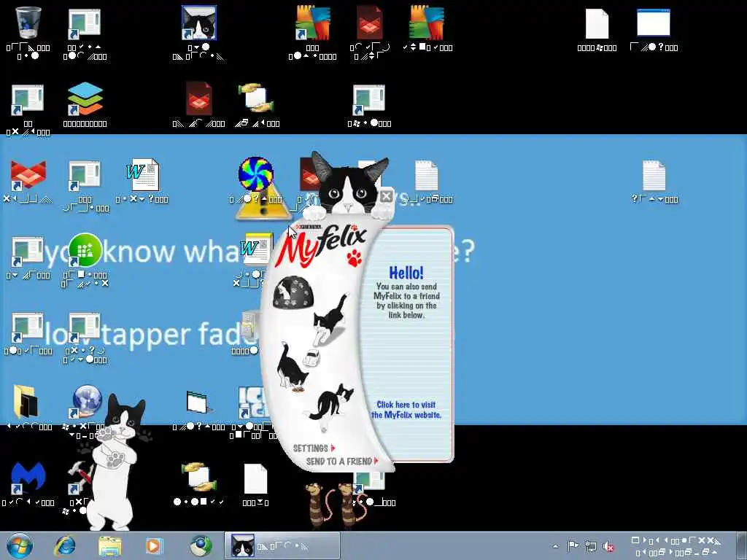The image size is (747, 560).
Task: Click SEND TO A FRIEND in MyFelix
Action: (x=342, y=461)
